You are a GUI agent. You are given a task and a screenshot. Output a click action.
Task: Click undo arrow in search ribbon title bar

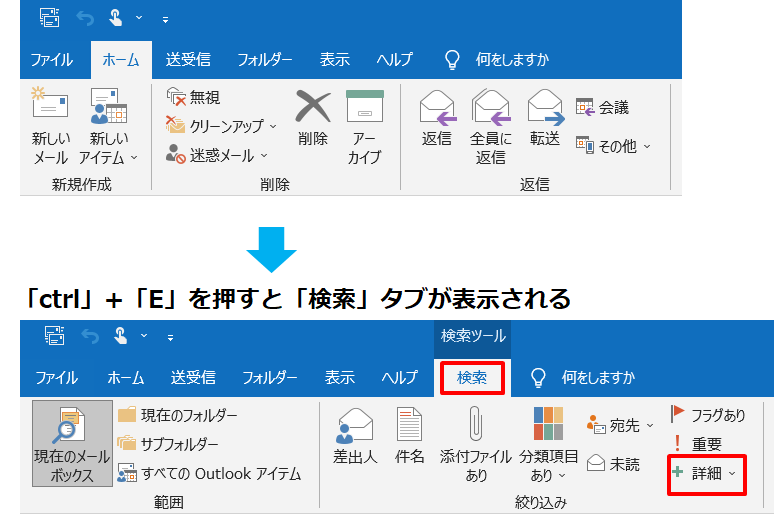(x=90, y=336)
